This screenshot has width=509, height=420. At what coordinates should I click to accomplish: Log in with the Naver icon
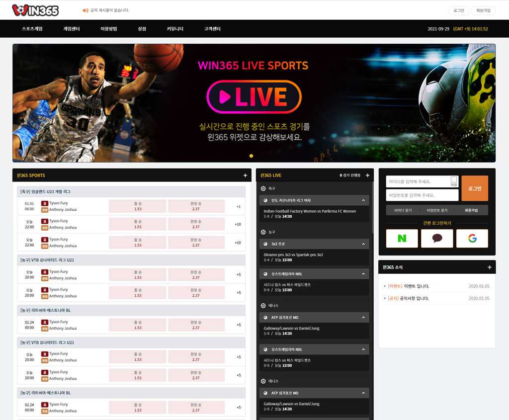pos(402,239)
